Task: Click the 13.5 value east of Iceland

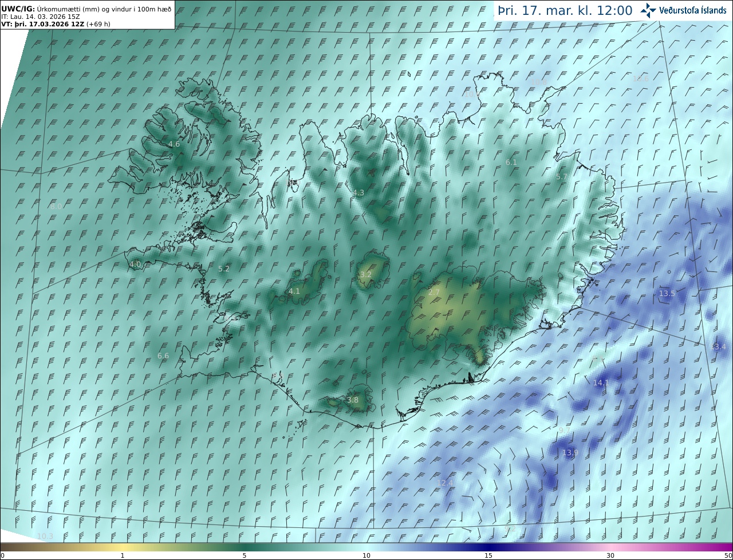Action: 667,293
